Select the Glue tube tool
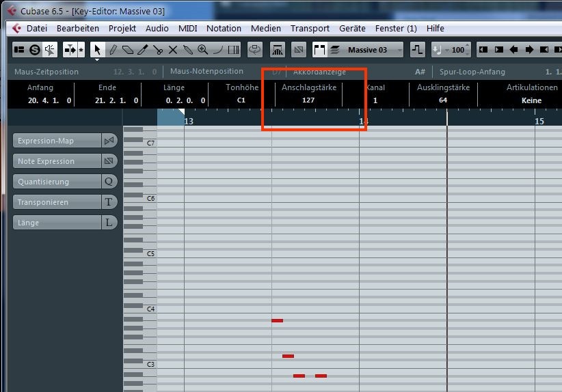 click(x=188, y=50)
